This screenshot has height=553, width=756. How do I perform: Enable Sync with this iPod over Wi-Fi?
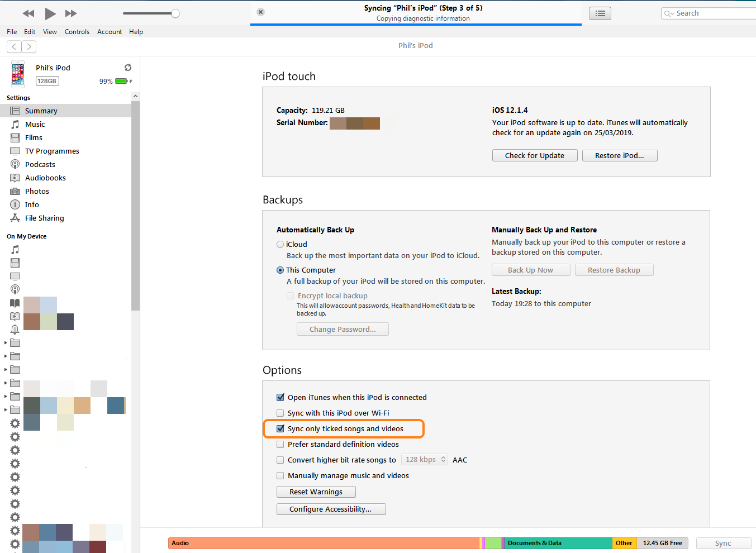pyautogui.click(x=280, y=413)
